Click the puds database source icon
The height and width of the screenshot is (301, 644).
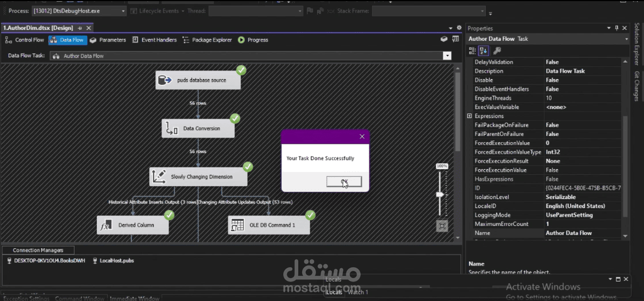165,80
